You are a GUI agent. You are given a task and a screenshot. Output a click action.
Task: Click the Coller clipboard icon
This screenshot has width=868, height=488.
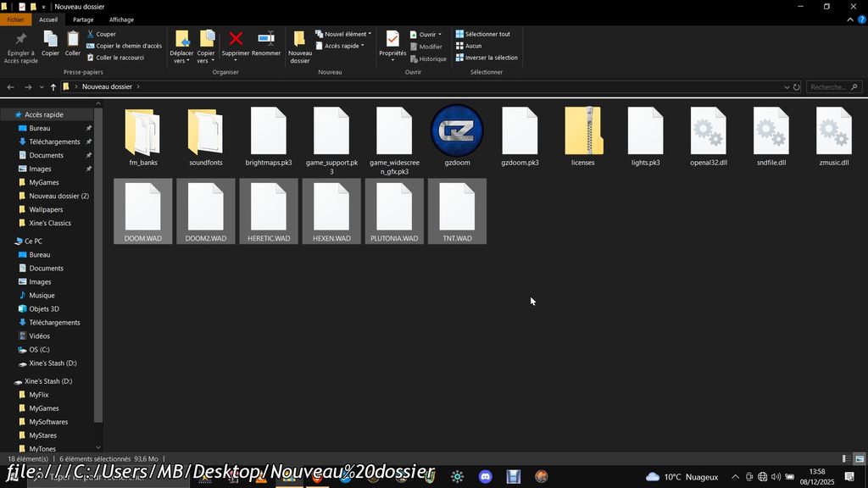[x=73, y=39]
